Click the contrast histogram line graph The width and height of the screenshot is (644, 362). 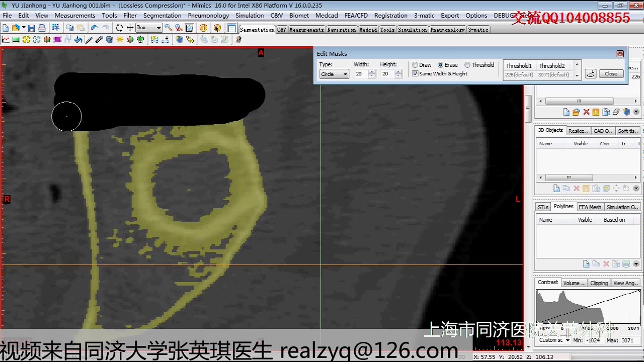pos(588,307)
